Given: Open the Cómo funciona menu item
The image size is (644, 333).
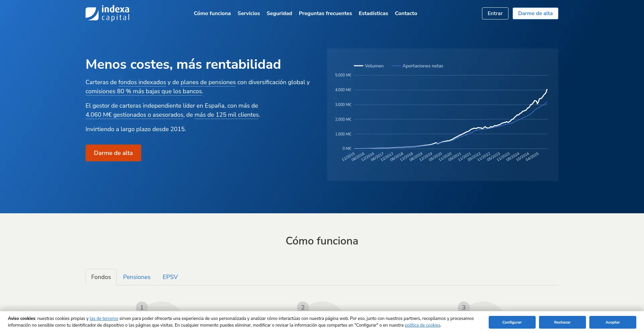Looking at the screenshot, I should pyautogui.click(x=212, y=13).
